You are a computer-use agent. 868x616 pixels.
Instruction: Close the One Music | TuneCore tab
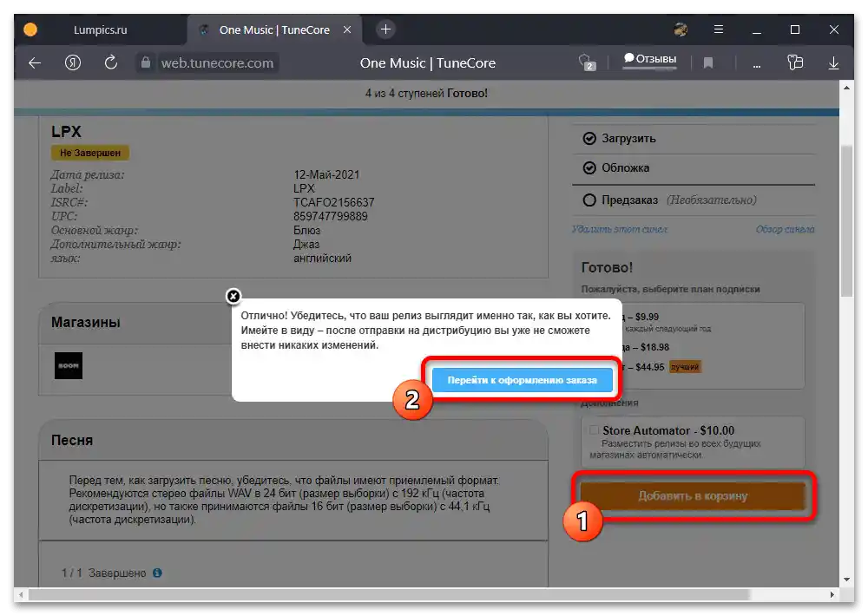347,29
